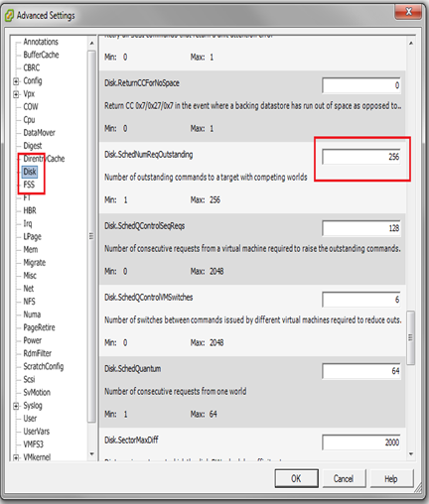Image resolution: width=429 pixels, height=504 pixels.
Task: Click the Disk.SchedNumReqOutstanding value field
Action: pos(361,157)
